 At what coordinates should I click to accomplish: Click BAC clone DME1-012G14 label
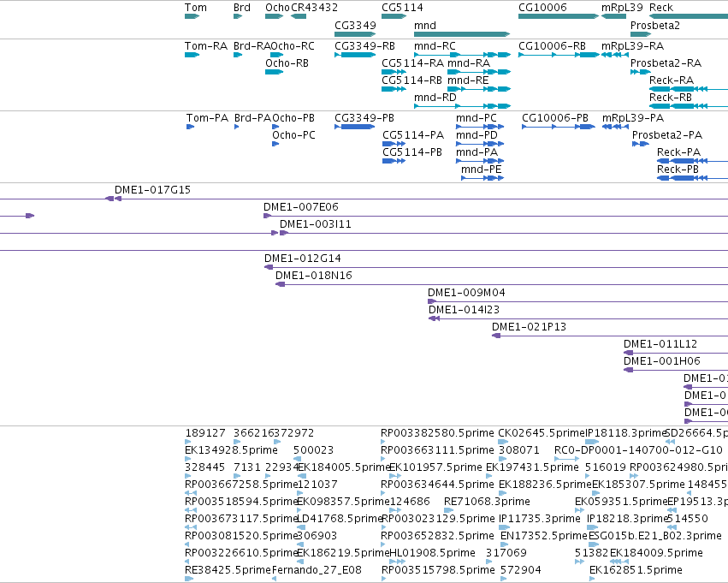303,259
